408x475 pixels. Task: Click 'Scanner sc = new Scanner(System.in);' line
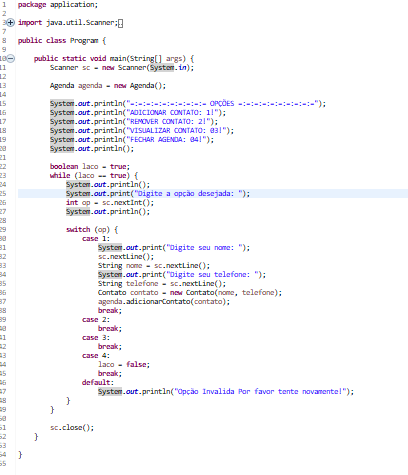coord(122,68)
